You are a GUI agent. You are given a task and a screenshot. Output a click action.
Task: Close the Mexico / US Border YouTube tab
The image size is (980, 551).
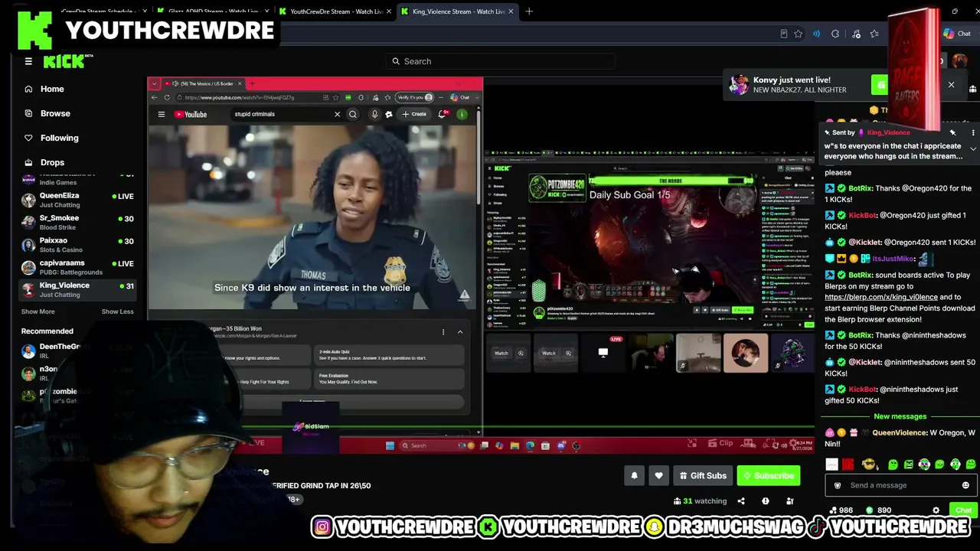click(240, 83)
